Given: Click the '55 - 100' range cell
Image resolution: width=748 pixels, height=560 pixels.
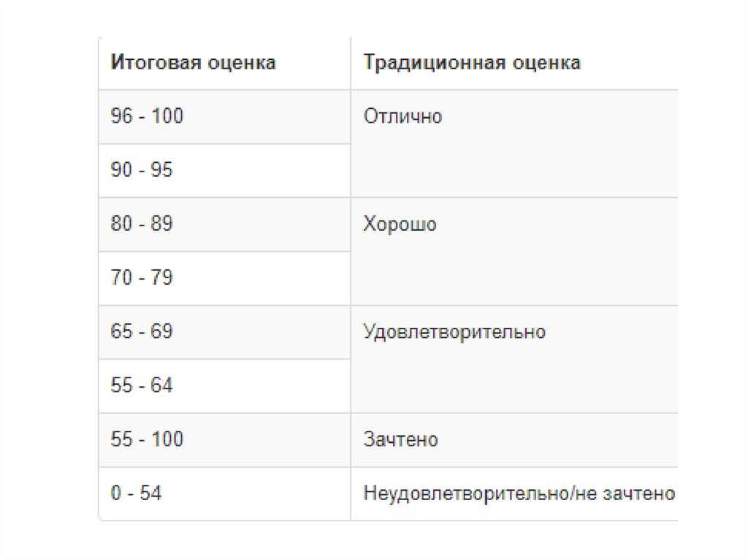Looking at the screenshot, I should click(x=147, y=440).
